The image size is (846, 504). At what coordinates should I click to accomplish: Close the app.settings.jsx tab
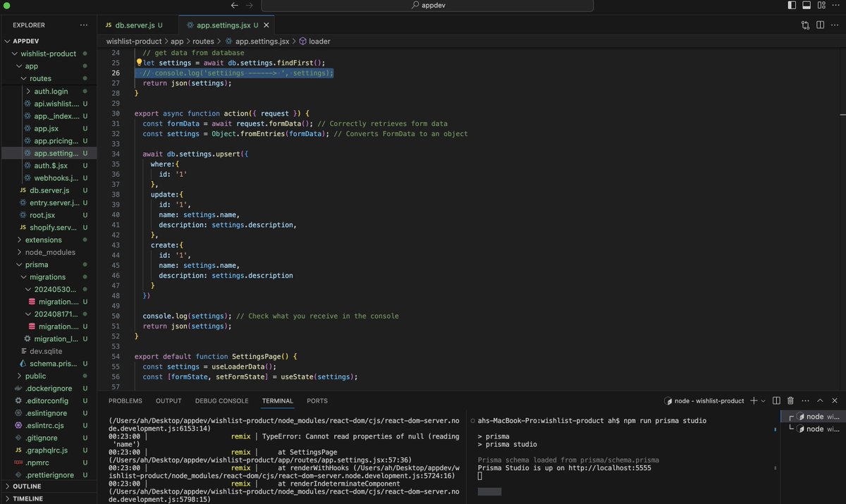point(266,25)
